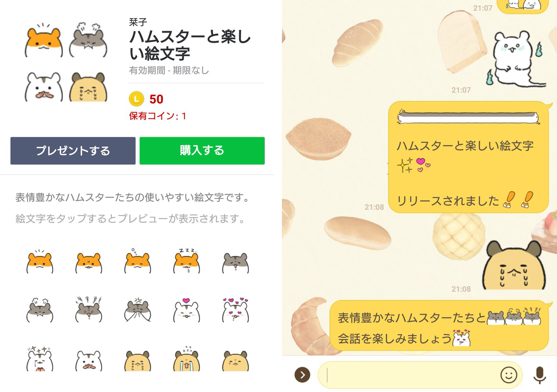Preview the angry steaming gray hamster emoji
Viewport: 557px width, 392px height.
click(40, 310)
